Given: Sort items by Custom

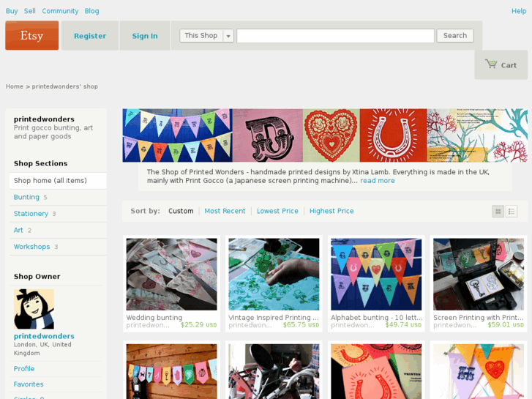Looking at the screenshot, I should 181,211.
